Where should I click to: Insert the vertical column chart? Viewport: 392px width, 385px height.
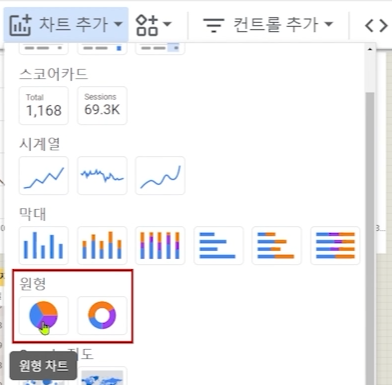pyautogui.click(x=44, y=245)
